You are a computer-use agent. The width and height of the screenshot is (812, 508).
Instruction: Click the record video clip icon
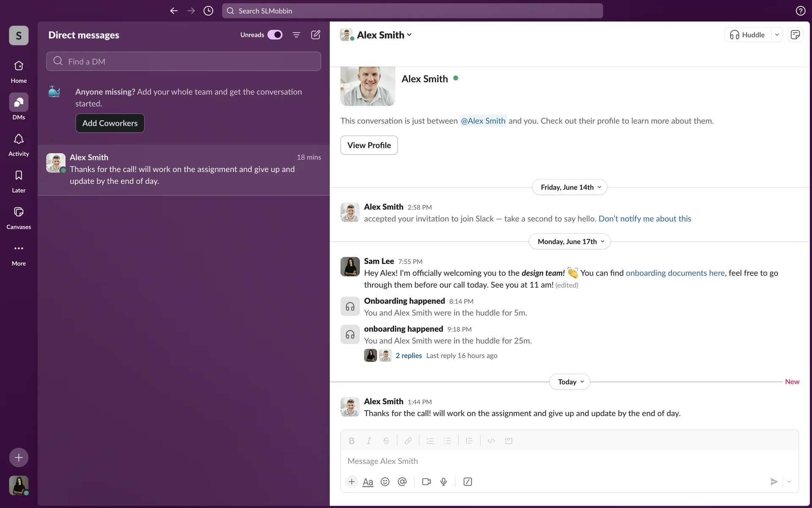click(x=426, y=482)
